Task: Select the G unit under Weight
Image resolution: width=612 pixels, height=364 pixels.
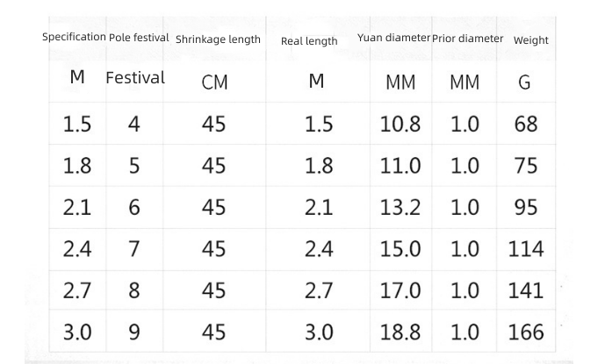Action: coord(525,82)
